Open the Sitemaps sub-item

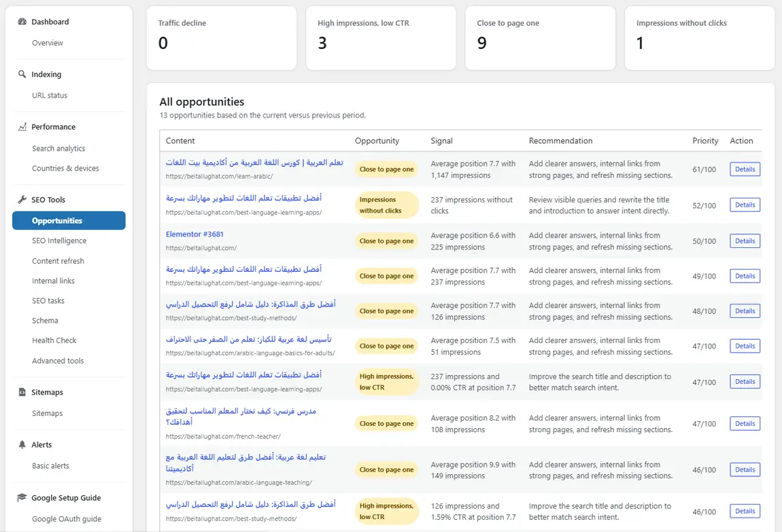click(x=48, y=414)
